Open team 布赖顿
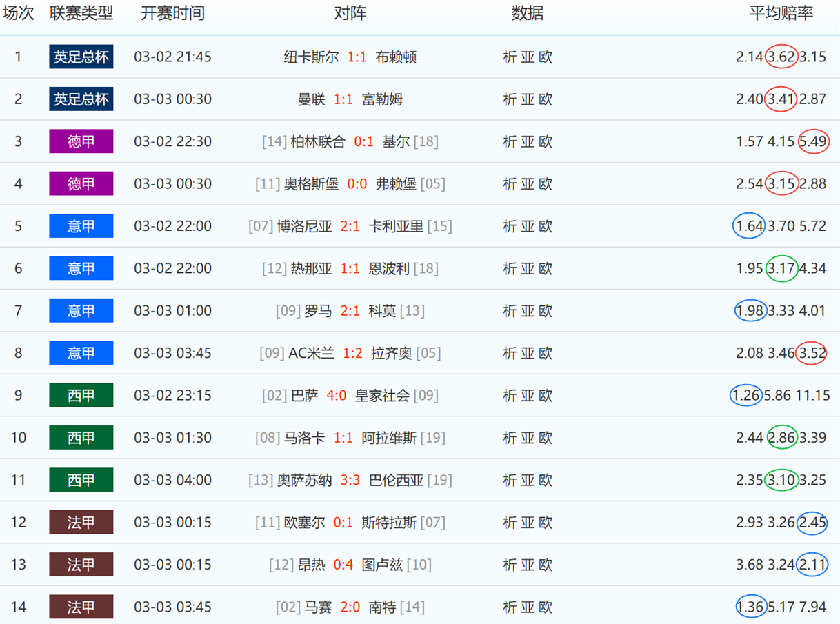The height and width of the screenshot is (624, 840). tap(396, 57)
